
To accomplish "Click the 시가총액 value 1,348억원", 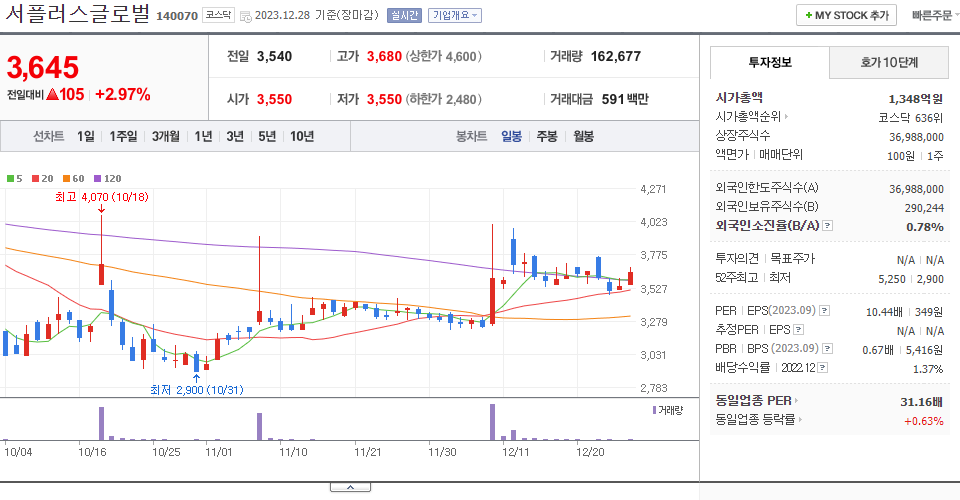I will [x=915, y=99].
